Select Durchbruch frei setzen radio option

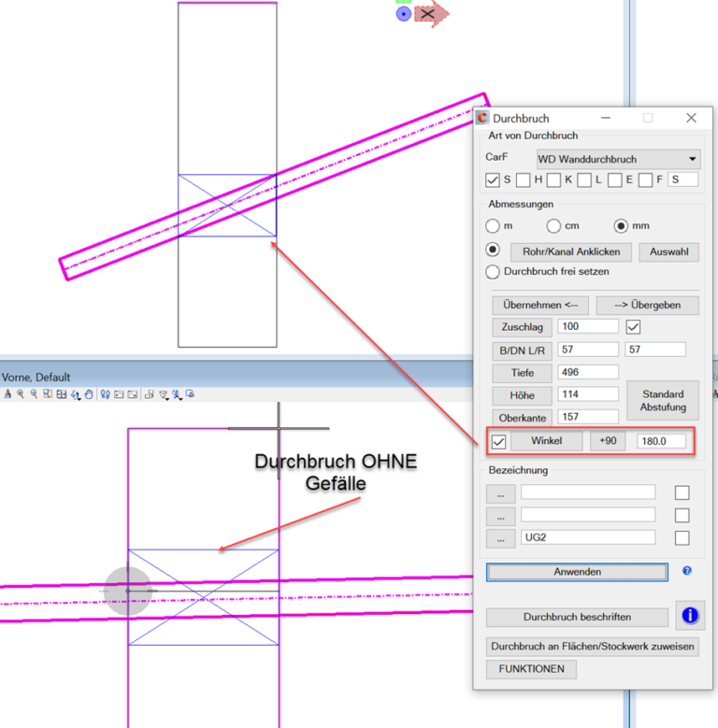tap(493, 272)
